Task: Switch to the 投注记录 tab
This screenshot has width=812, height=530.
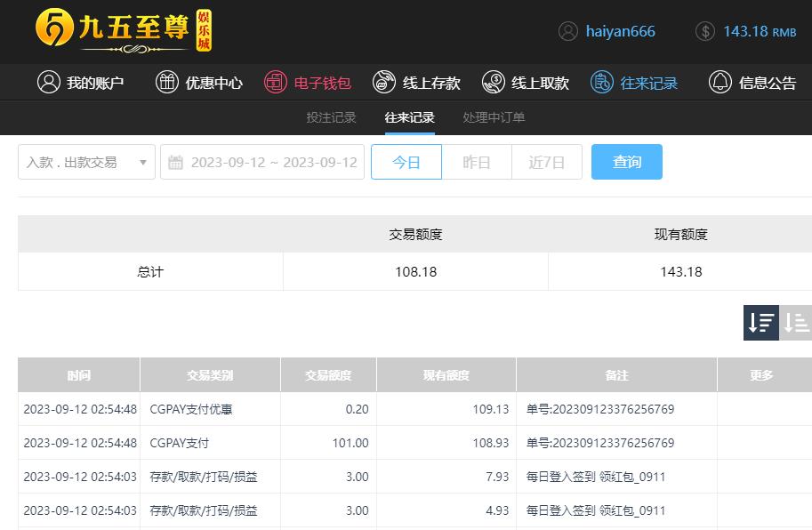Action: click(331, 117)
